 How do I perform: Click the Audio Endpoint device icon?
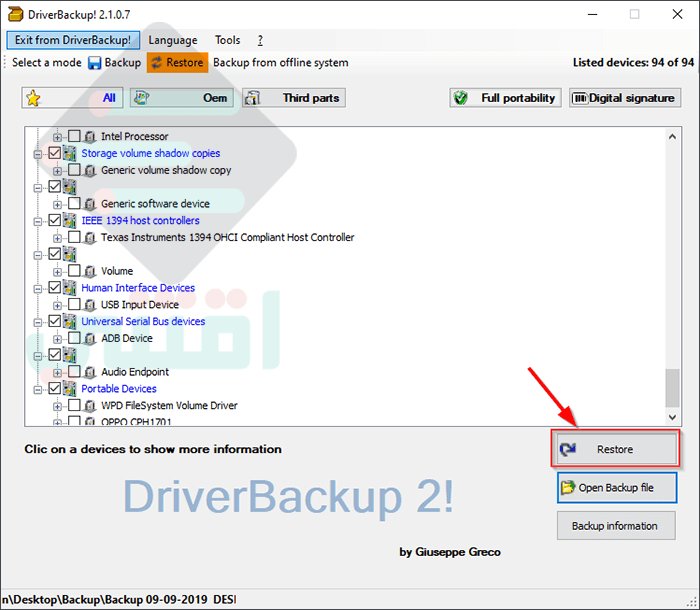[90, 372]
